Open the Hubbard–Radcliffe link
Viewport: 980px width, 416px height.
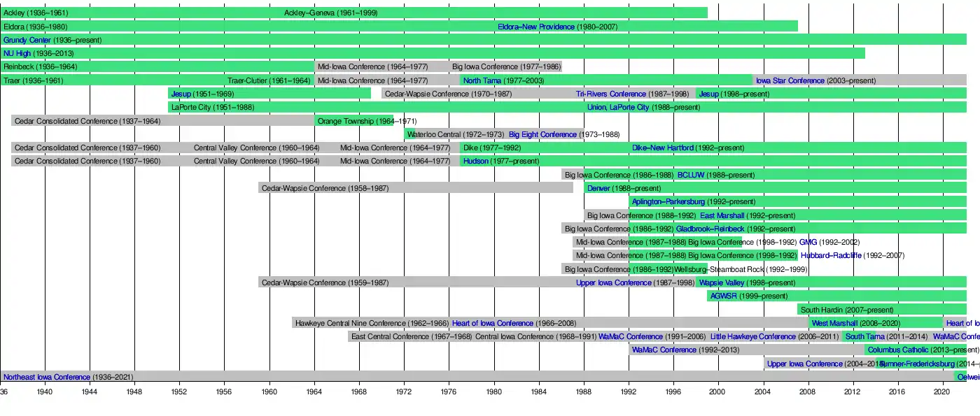830,256
